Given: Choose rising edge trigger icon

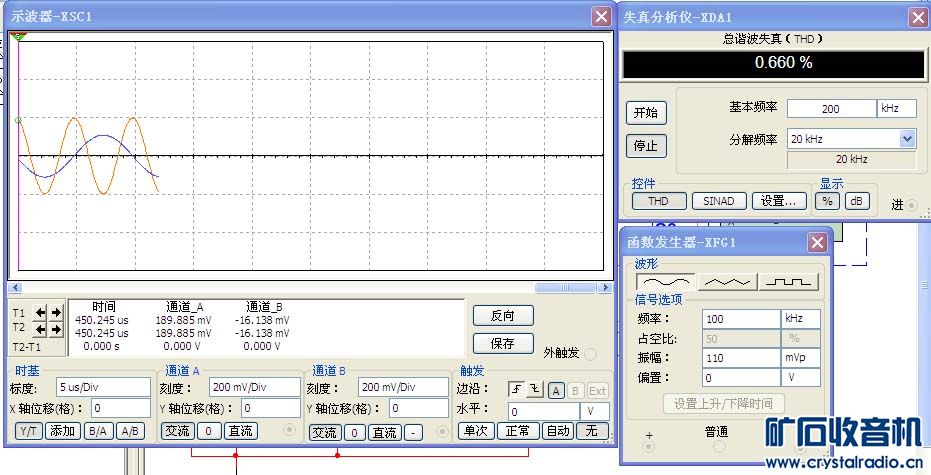Looking at the screenshot, I should click(x=516, y=389).
